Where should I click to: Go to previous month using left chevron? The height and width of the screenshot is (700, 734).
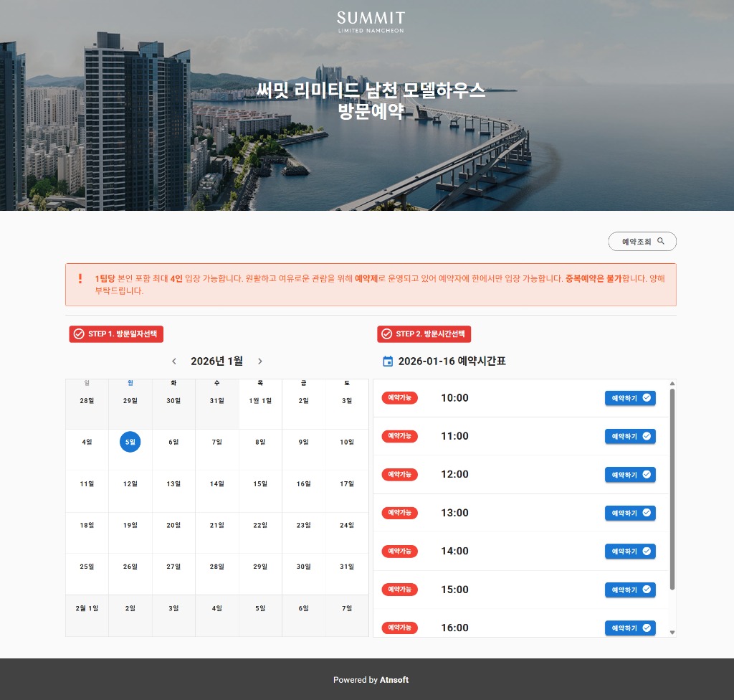point(173,361)
